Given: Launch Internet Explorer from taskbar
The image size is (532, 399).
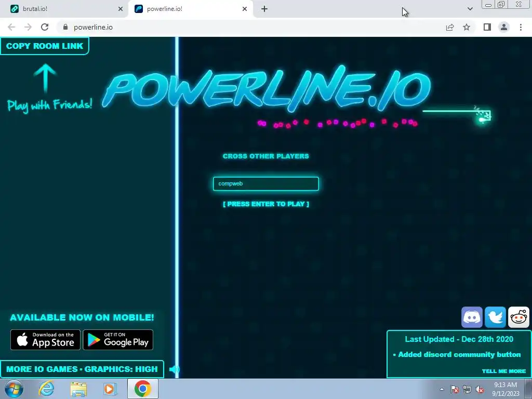Looking at the screenshot, I should pyautogui.click(x=46, y=389).
